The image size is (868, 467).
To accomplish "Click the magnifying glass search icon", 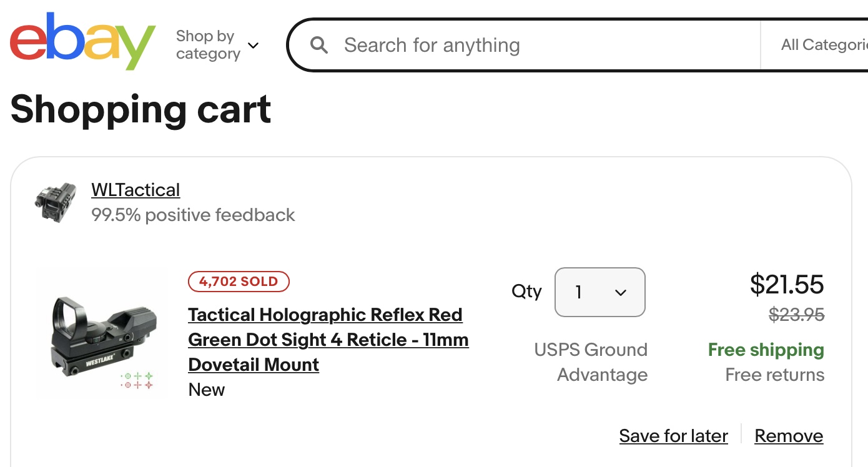I will (319, 45).
